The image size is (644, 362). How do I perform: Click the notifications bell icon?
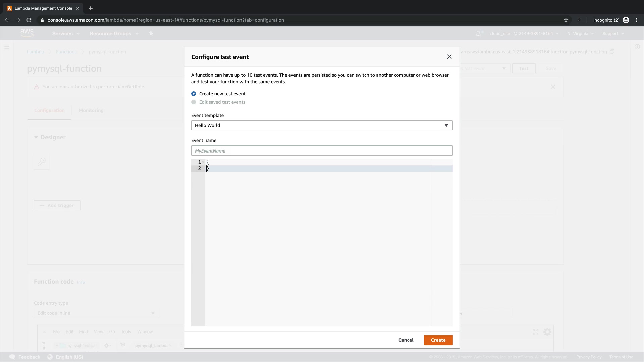coord(478,33)
